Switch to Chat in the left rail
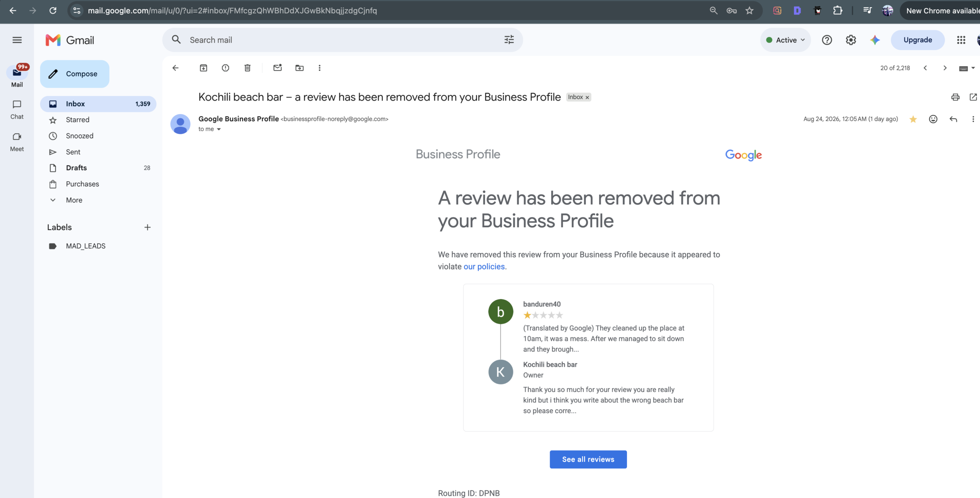The height and width of the screenshot is (498, 980). click(x=17, y=110)
